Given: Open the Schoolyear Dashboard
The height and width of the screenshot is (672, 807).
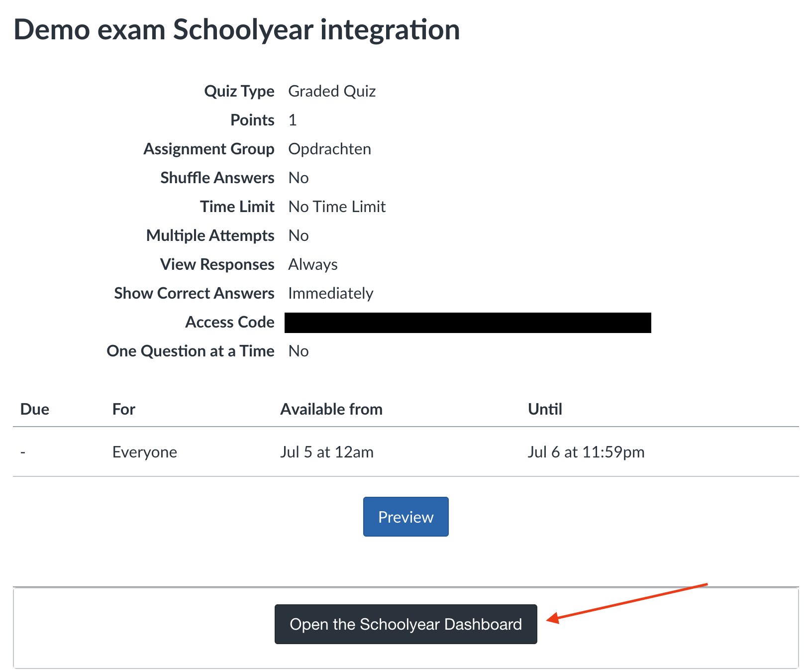Looking at the screenshot, I should point(405,624).
